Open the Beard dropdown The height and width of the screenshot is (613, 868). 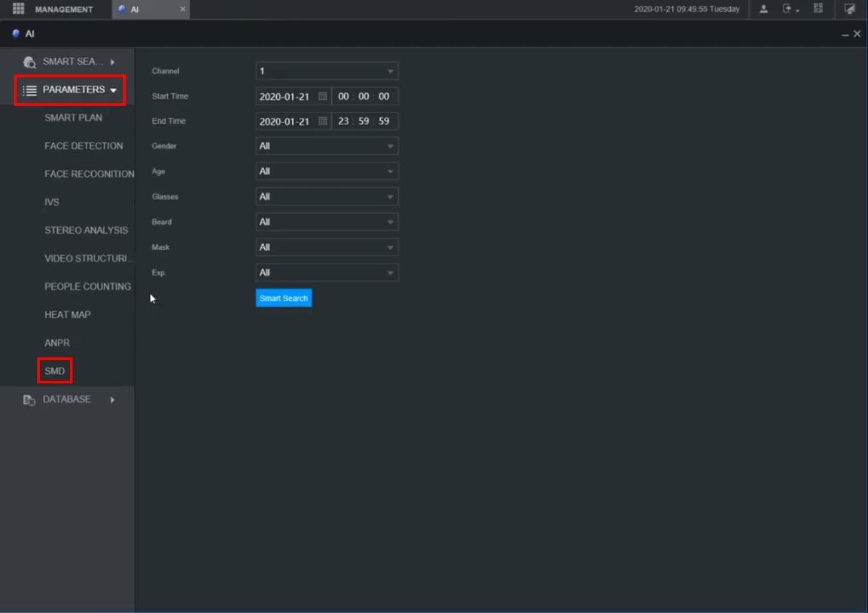click(327, 222)
